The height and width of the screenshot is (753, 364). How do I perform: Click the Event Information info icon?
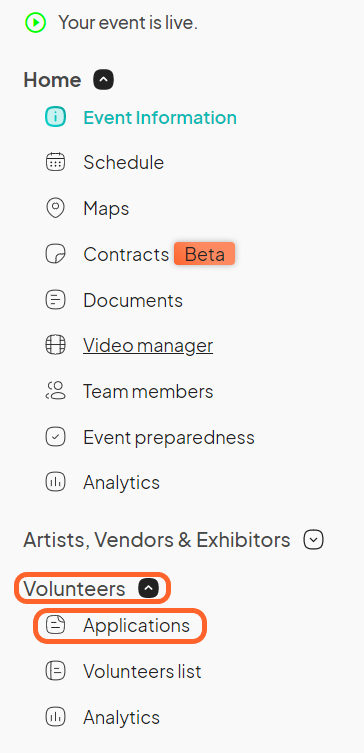[56, 117]
